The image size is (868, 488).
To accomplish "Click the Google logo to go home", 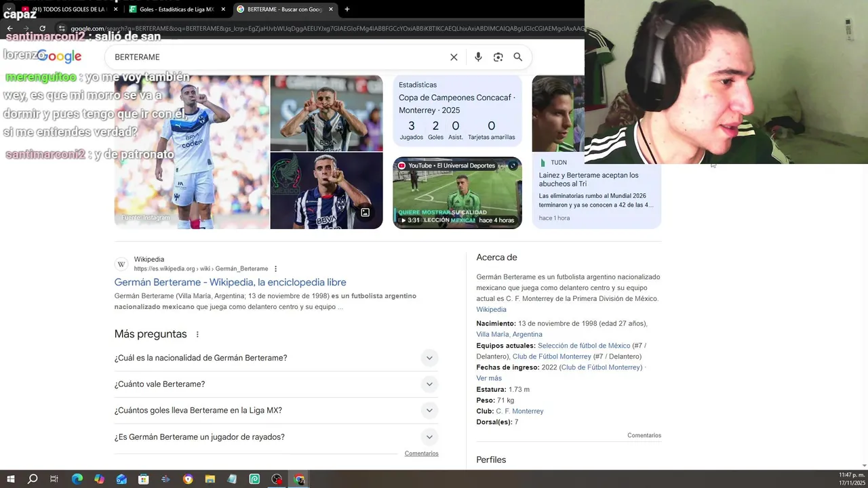I will coord(60,56).
